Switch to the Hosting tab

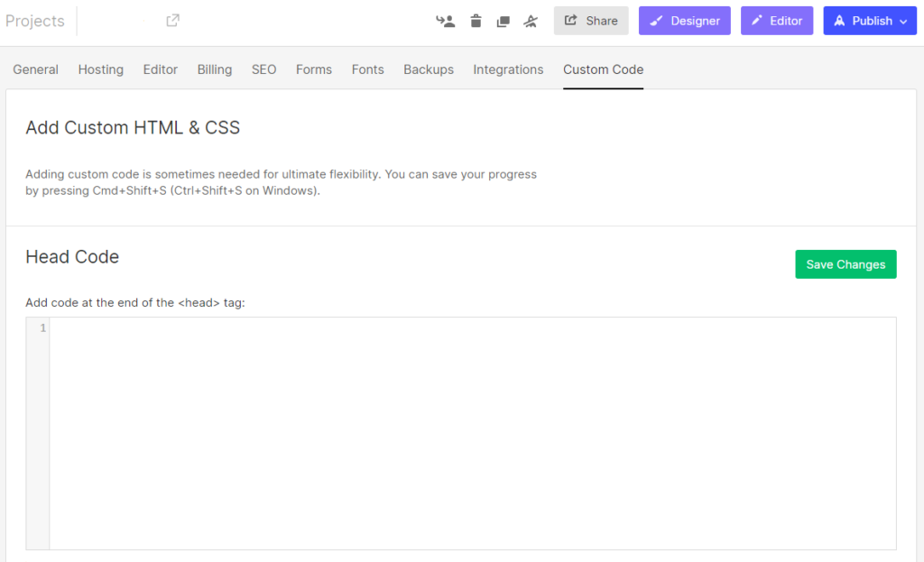(101, 69)
